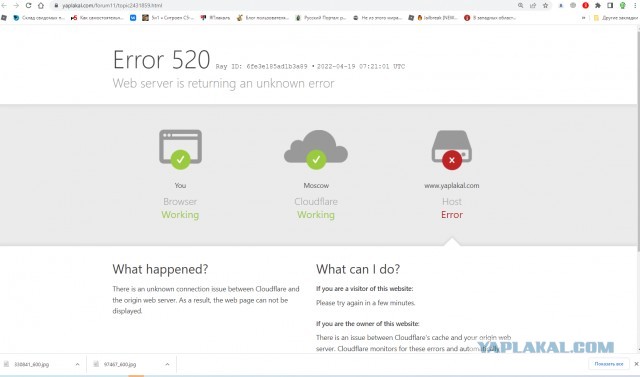Open the 'Другие закладки' folder
The width and height of the screenshot is (640, 377).
click(x=616, y=18)
